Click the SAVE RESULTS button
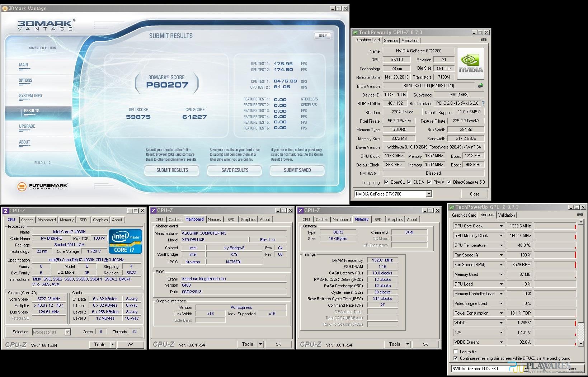This screenshot has height=377, width=588. click(235, 170)
